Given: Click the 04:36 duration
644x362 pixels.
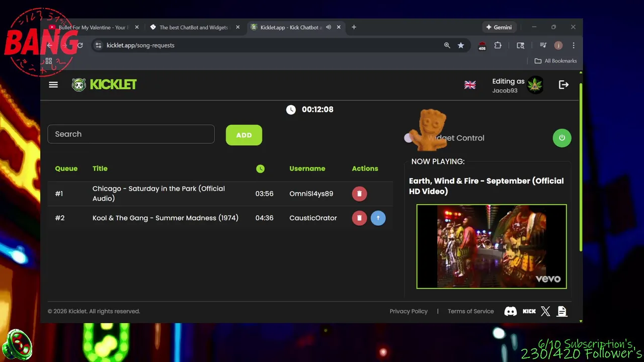Looking at the screenshot, I should (x=264, y=218).
